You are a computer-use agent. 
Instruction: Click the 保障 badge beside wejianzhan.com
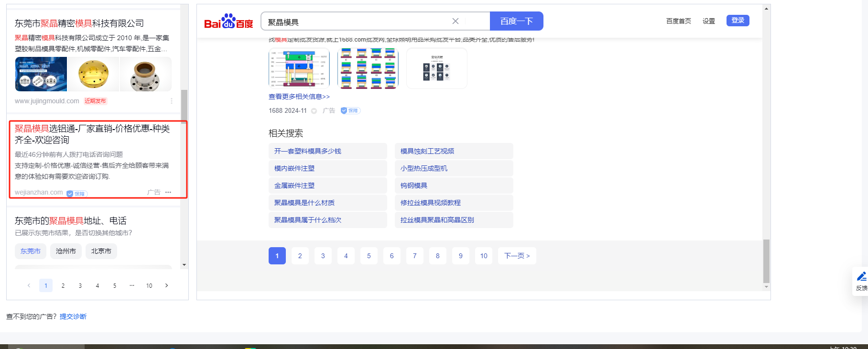tap(76, 194)
